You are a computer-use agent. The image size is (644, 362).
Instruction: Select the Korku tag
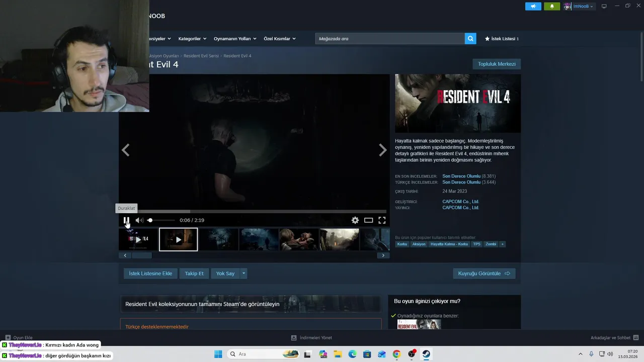pyautogui.click(x=402, y=244)
